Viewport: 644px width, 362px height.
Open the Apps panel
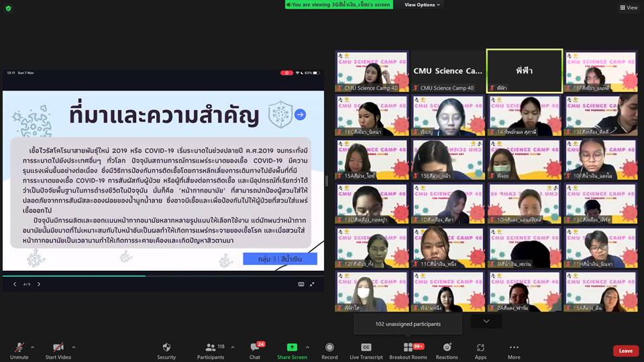[x=480, y=348]
